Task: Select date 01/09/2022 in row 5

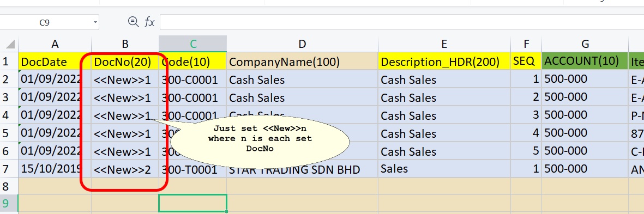Action: pos(55,133)
